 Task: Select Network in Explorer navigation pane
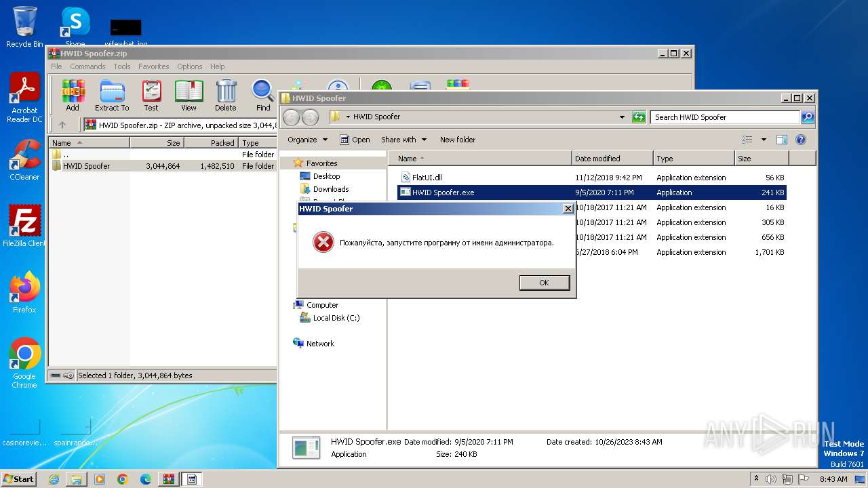click(320, 344)
